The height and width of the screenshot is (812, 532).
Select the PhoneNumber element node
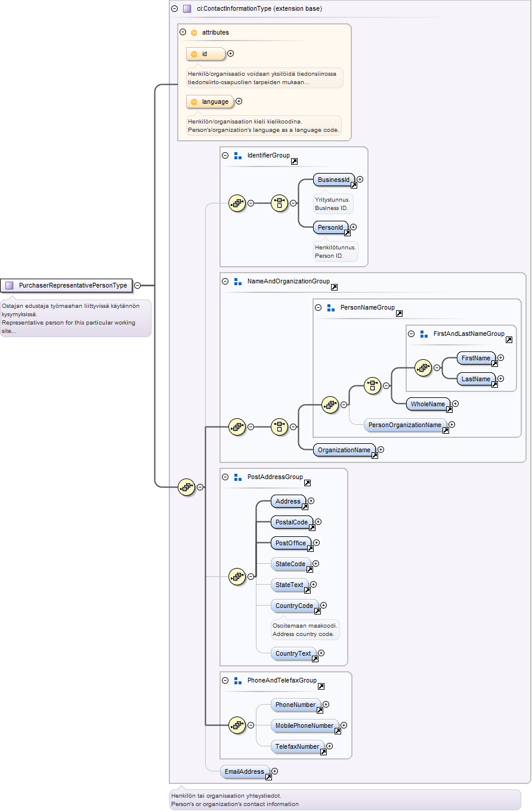[x=296, y=705]
